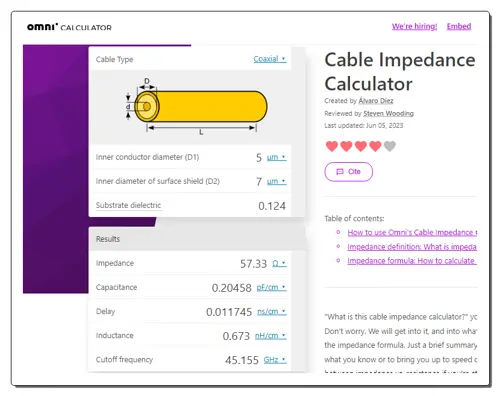Click the Inner conductor diameter value field
500x396 pixels.
[x=259, y=157]
